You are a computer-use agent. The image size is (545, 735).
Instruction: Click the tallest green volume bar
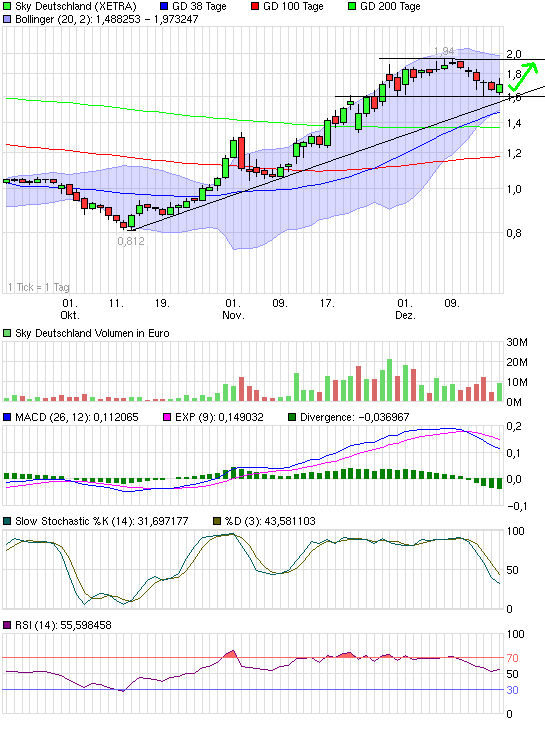pos(389,380)
